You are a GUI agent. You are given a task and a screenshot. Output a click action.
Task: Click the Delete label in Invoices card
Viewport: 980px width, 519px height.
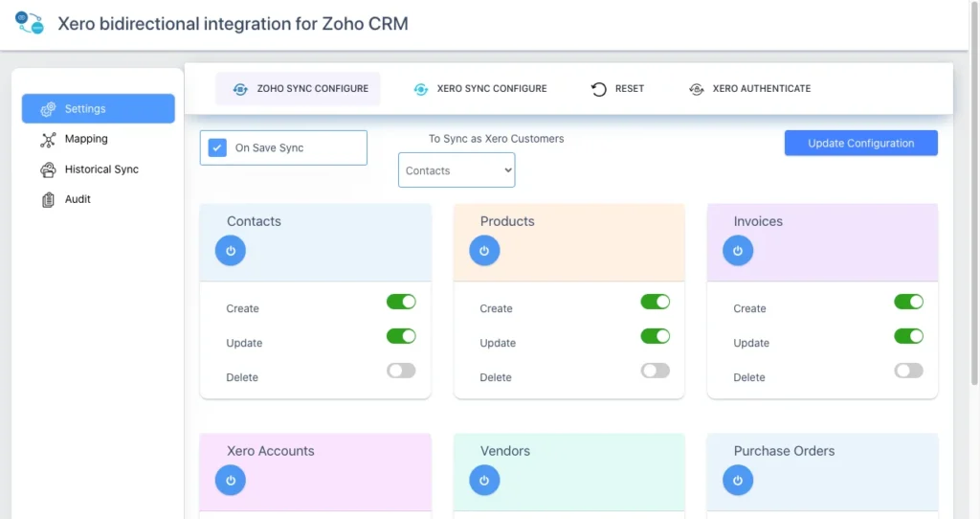pos(749,377)
